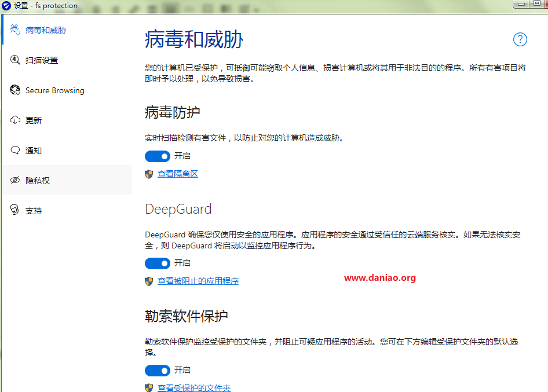Viewport: 548px width, 392px height.
Task: Click the support headset icon
Action: [x=14, y=210]
